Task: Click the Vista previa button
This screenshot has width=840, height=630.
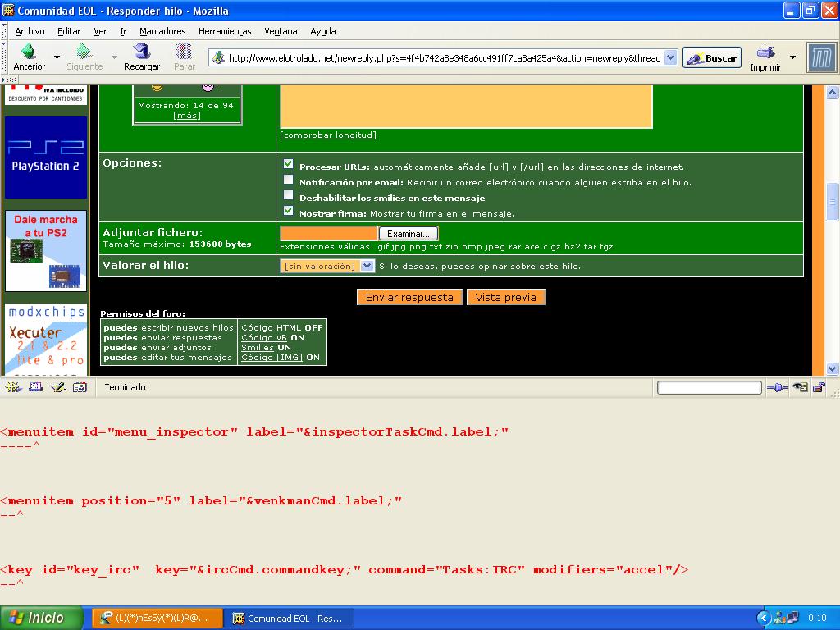Action: (506, 298)
